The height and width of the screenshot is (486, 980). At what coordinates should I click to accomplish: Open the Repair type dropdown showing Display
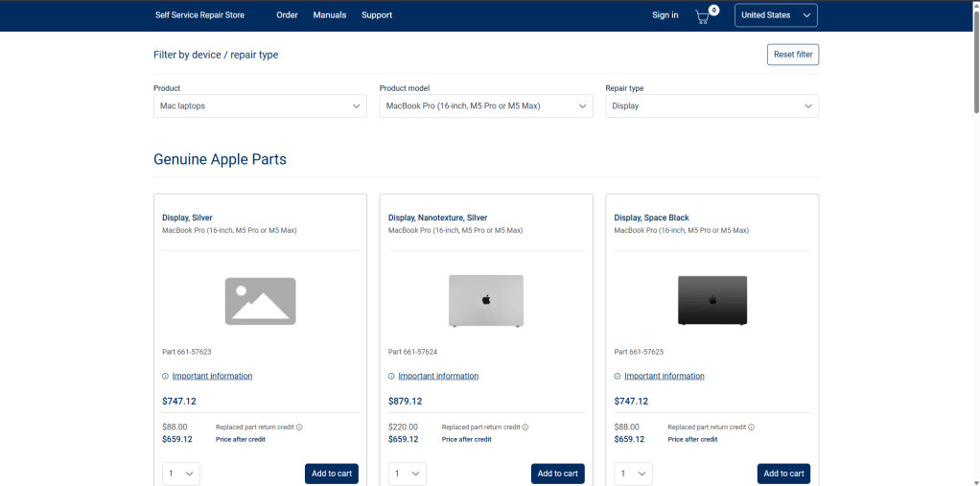(712, 106)
